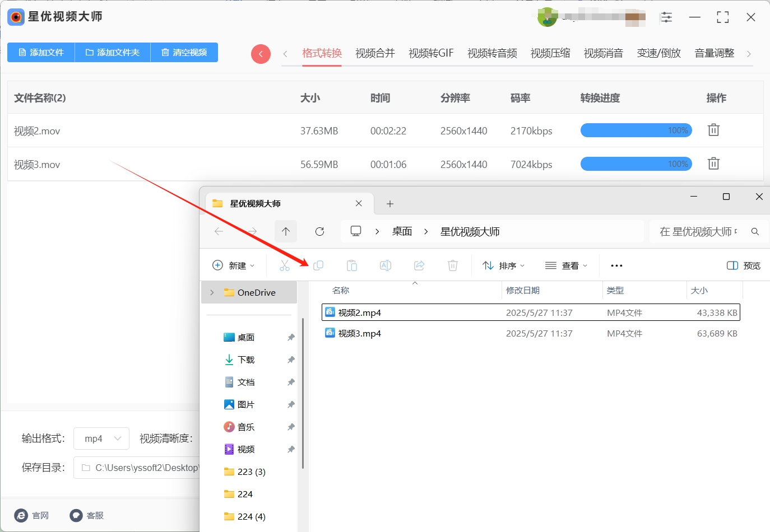Expand the OneDrive tree node
This screenshot has height=532, width=770.
[x=212, y=292]
